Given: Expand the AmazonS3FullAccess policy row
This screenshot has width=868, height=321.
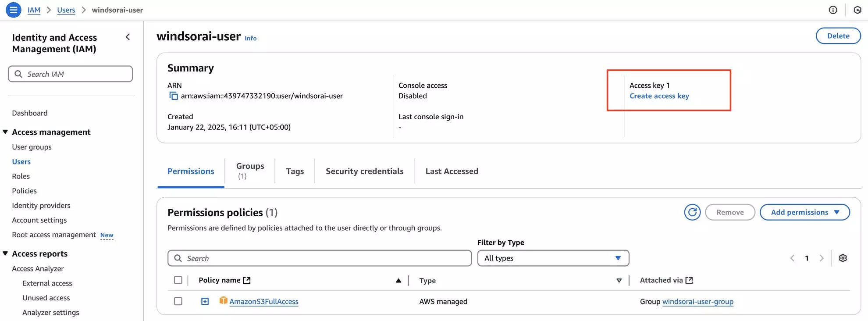Looking at the screenshot, I should (x=205, y=301).
